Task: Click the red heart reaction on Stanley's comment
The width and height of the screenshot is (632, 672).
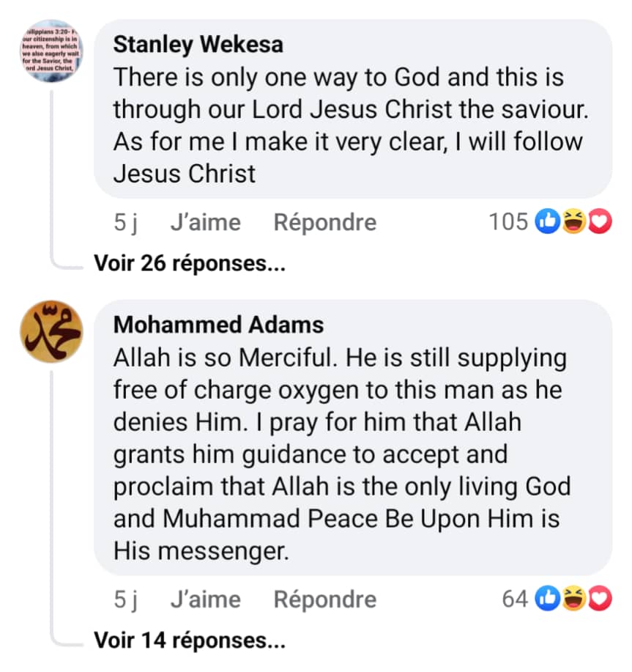Action: pos(599,221)
